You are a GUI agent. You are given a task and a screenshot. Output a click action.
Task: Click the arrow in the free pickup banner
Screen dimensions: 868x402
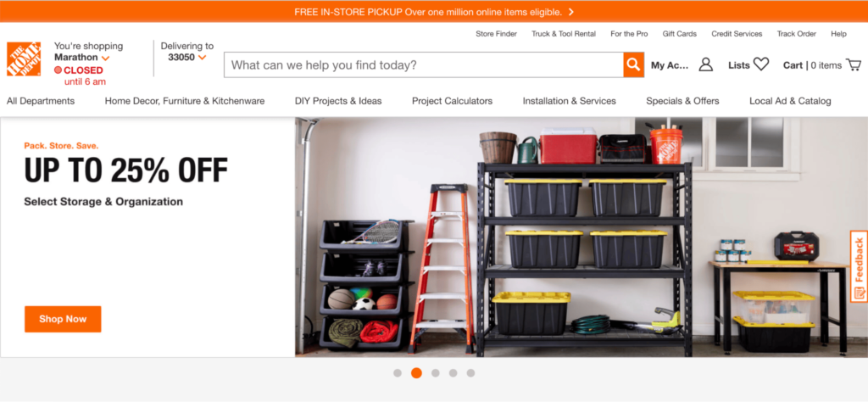coord(570,12)
